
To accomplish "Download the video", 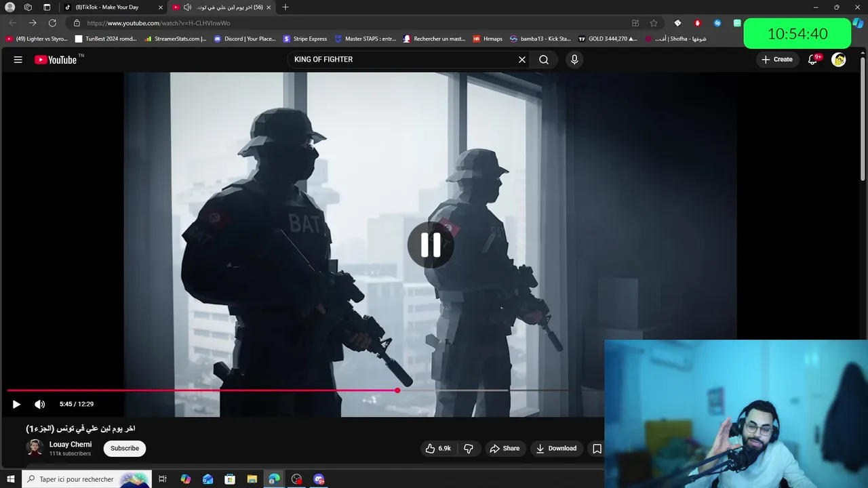I will pyautogui.click(x=556, y=449).
